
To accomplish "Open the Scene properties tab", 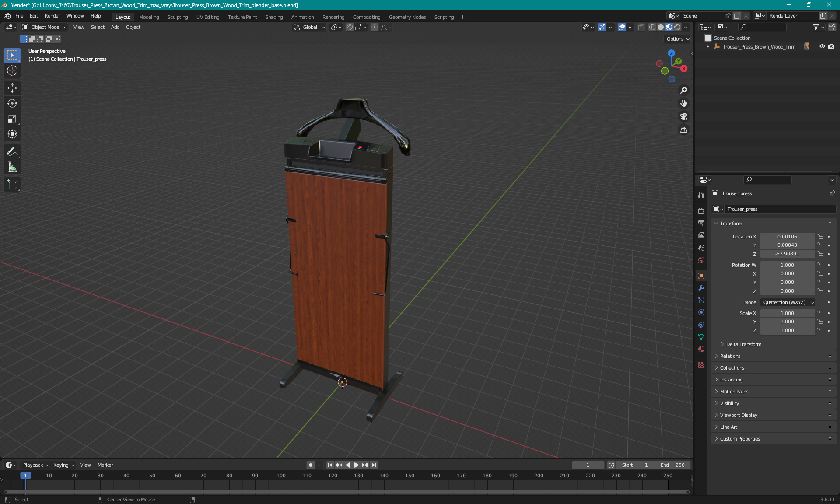I will click(x=701, y=247).
